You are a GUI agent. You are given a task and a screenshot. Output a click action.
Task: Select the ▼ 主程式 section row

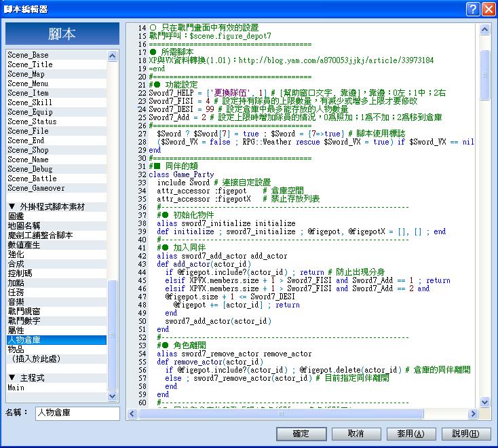click(56, 378)
